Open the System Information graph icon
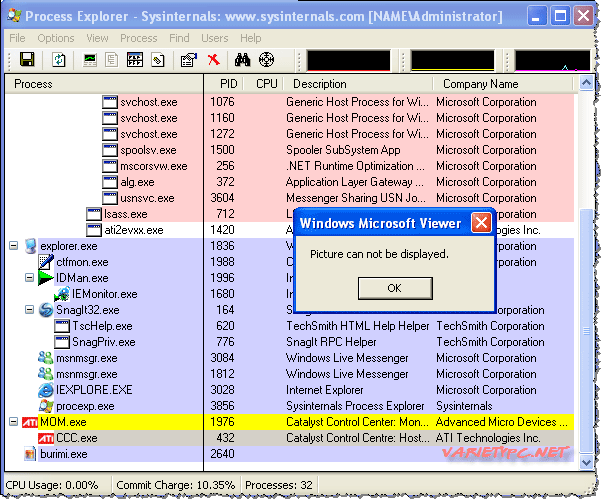 pos(90,60)
